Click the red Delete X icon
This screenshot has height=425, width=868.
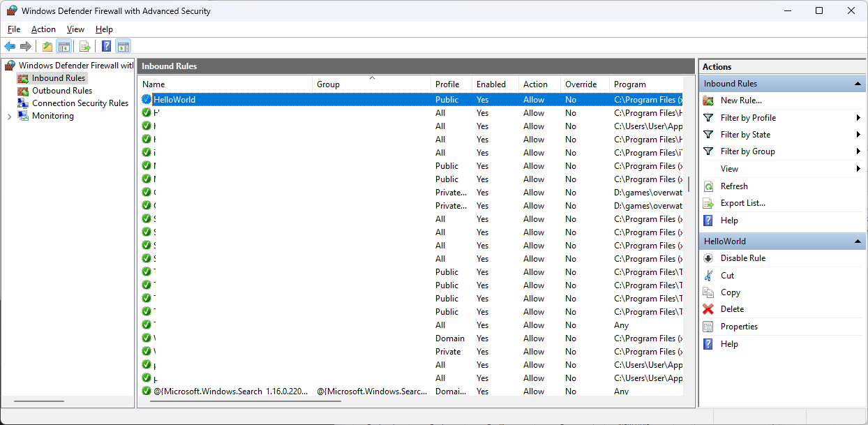[x=708, y=309]
